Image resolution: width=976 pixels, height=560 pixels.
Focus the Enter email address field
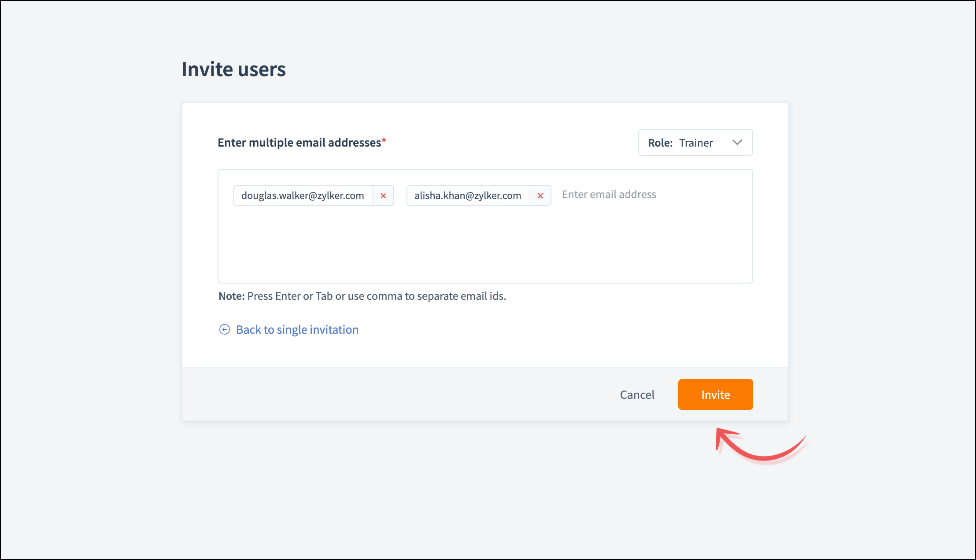click(x=609, y=195)
